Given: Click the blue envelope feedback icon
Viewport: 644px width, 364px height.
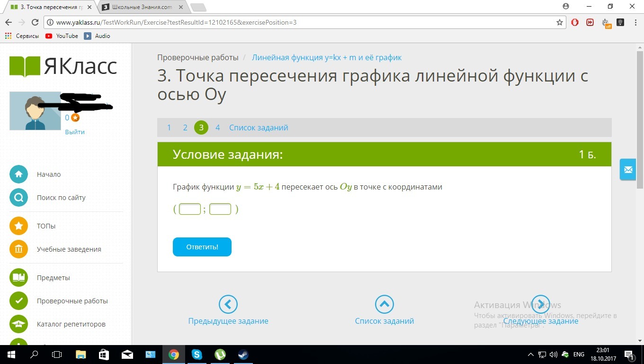Looking at the screenshot, I should click(x=628, y=170).
